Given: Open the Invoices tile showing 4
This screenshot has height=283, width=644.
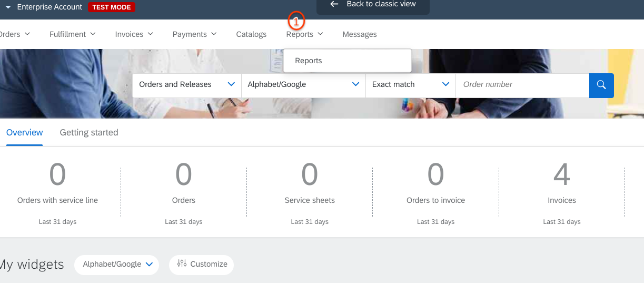Looking at the screenshot, I should pos(562,192).
